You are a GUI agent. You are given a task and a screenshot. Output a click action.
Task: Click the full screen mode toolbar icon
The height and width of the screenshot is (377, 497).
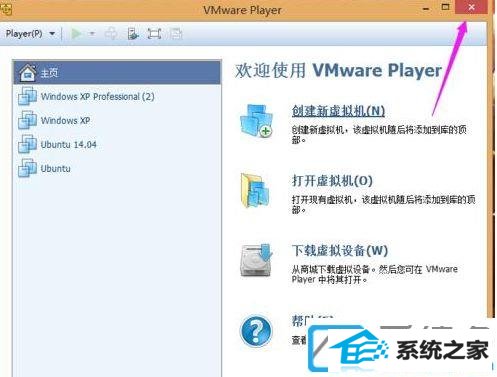tap(154, 34)
